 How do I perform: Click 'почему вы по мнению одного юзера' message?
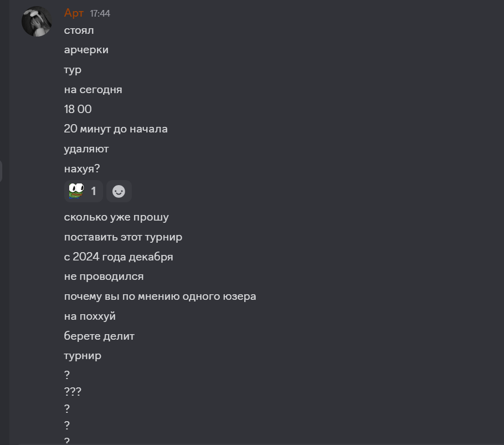[x=160, y=296]
